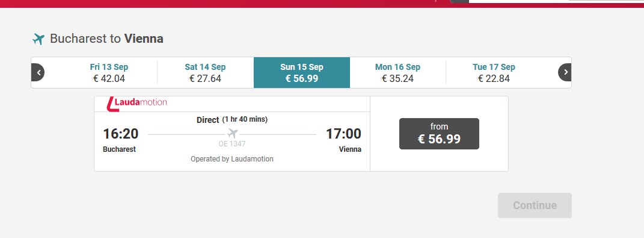Click the previous dates left arrow
The image size is (644, 238).
38,72
